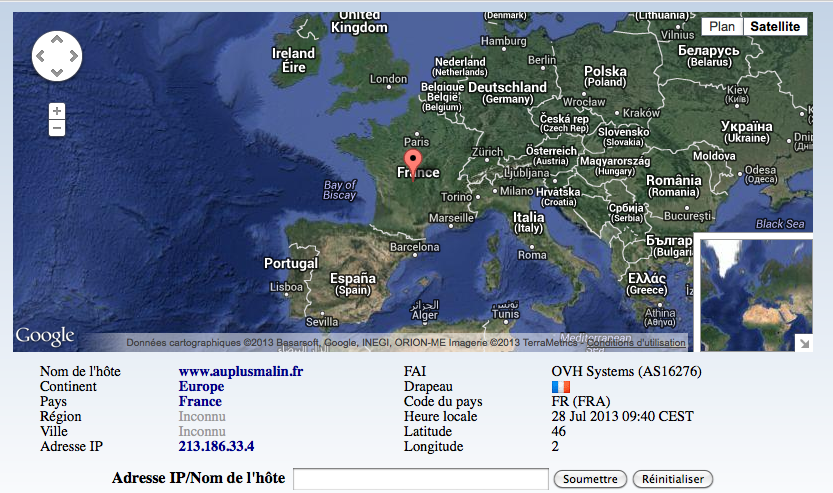Click the Hamburg label on the map

(504, 41)
